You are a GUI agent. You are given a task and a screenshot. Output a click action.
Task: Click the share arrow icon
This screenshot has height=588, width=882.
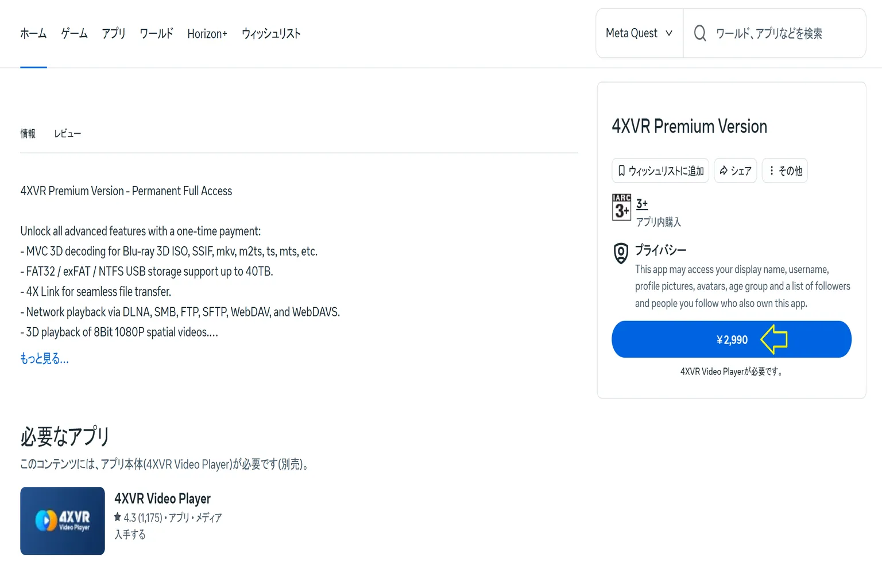tap(724, 171)
